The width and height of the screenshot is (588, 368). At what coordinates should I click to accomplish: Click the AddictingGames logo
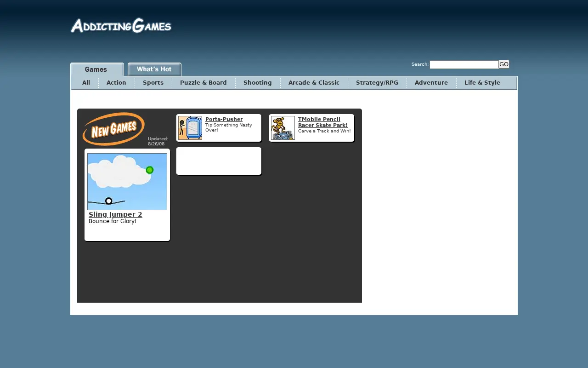[121, 26]
